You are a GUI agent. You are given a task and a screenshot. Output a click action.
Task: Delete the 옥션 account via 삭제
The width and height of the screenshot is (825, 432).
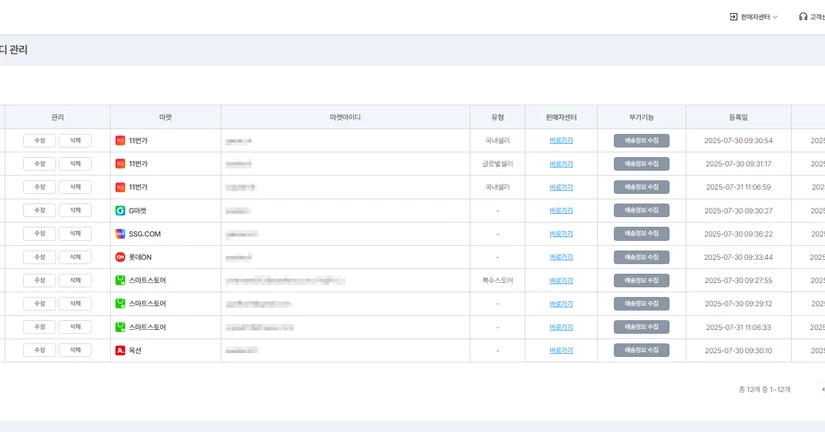point(75,350)
